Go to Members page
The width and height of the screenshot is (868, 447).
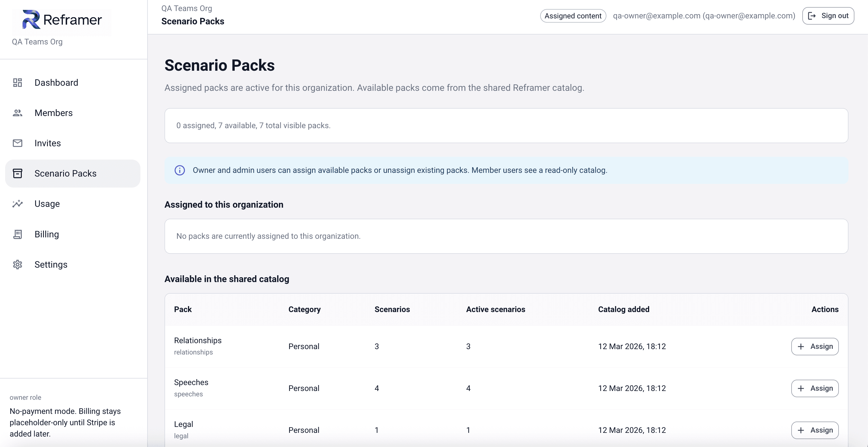pyautogui.click(x=54, y=113)
